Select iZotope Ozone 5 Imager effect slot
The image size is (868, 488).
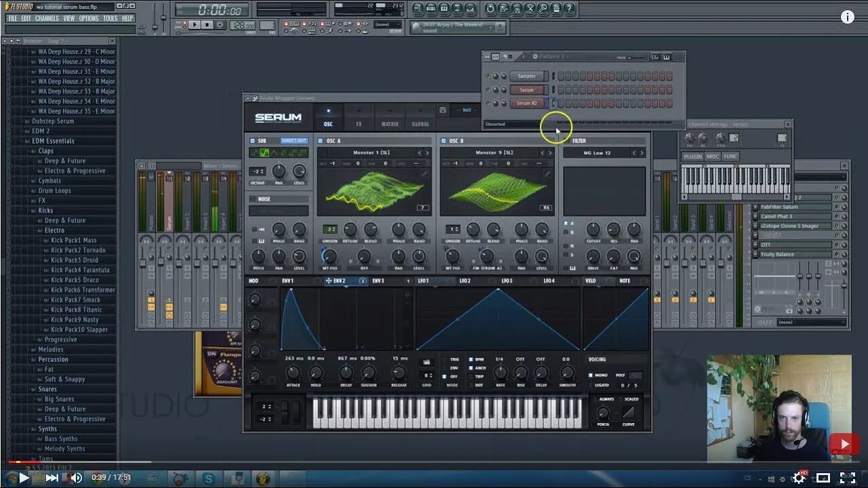(x=795, y=226)
